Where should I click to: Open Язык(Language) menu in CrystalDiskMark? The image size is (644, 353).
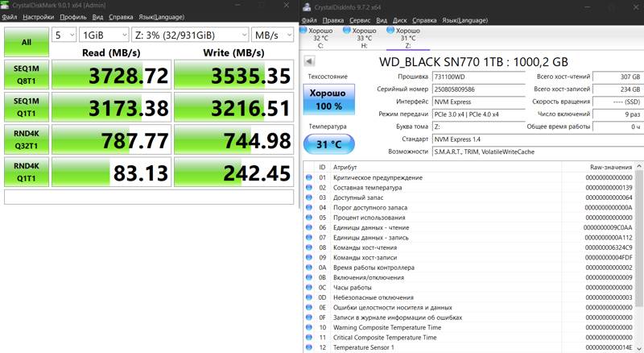tap(162, 17)
